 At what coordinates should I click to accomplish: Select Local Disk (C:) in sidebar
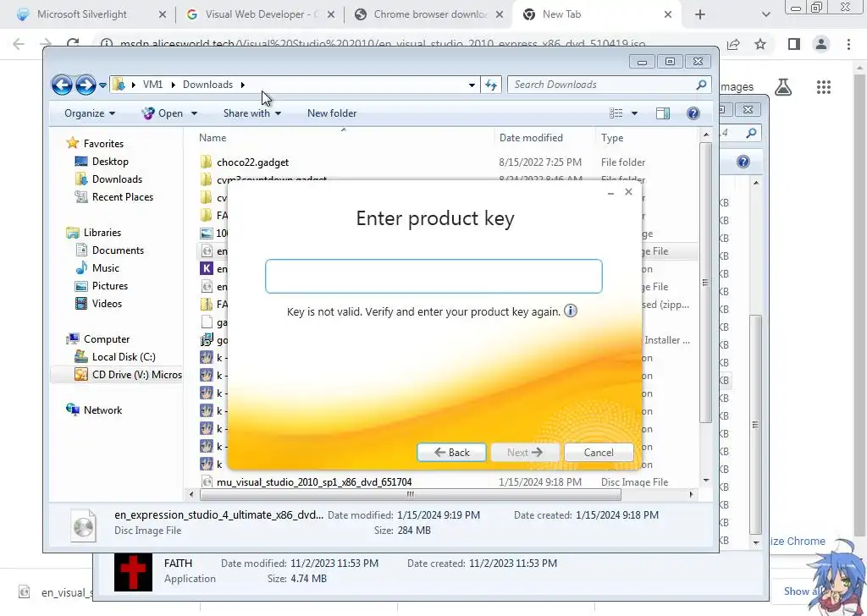(x=124, y=357)
